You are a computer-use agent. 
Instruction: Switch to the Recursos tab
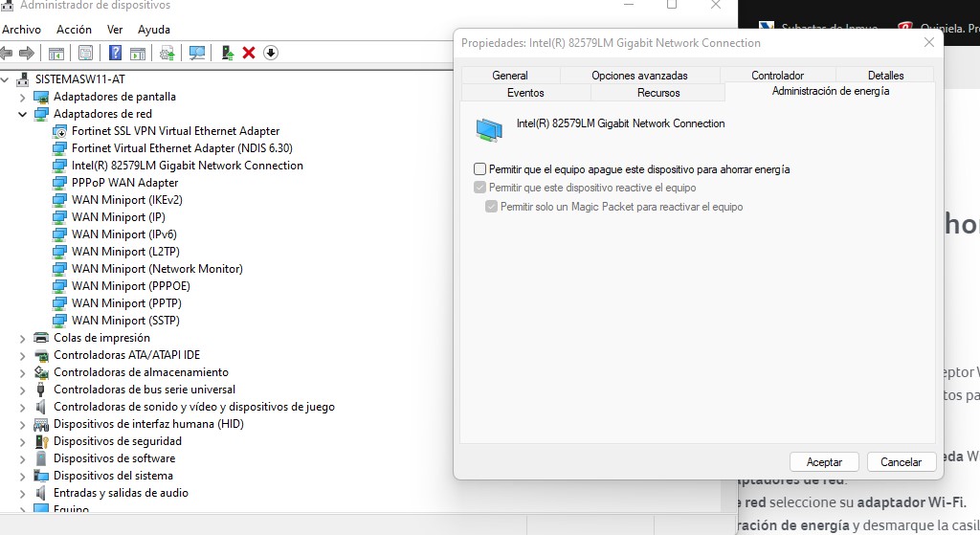pyautogui.click(x=658, y=93)
